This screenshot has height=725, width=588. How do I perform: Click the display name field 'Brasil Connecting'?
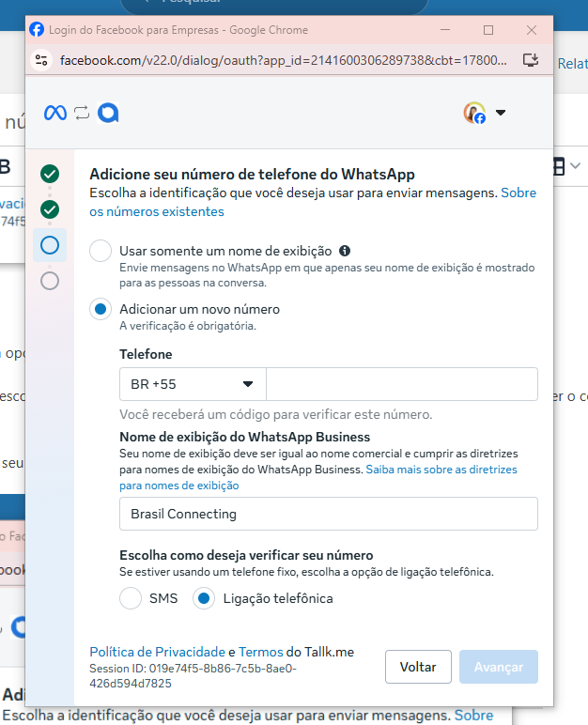(x=329, y=514)
